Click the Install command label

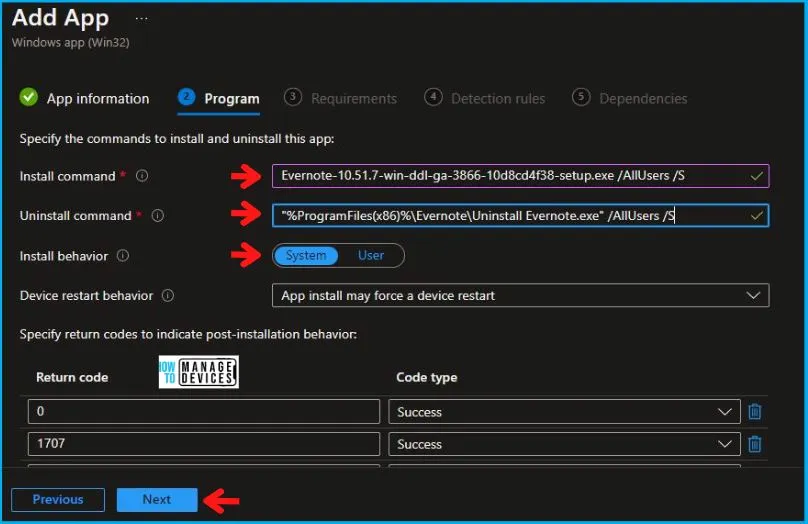(x=68, y=176)
